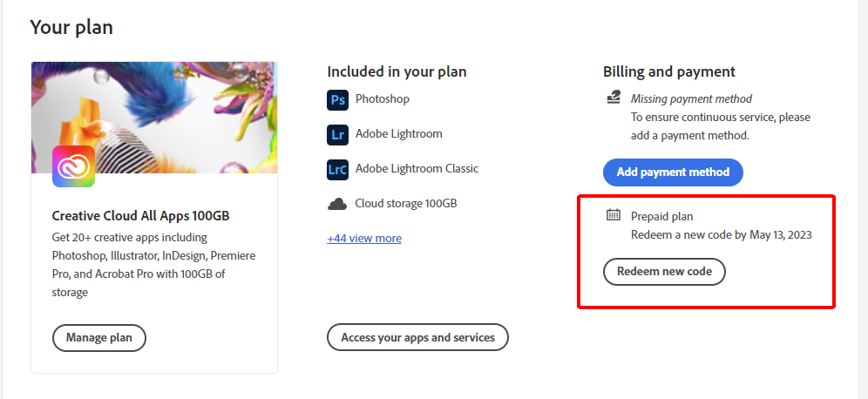Click the Cloud storage 100GB text
This screenshot has height=399, width=868.
click(x=405, y=204)
